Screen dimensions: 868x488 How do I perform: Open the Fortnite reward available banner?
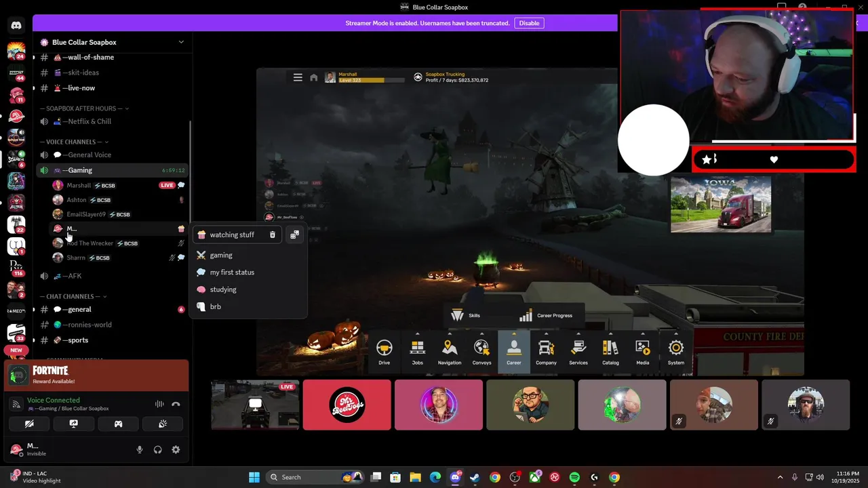(x=96, y=375)
